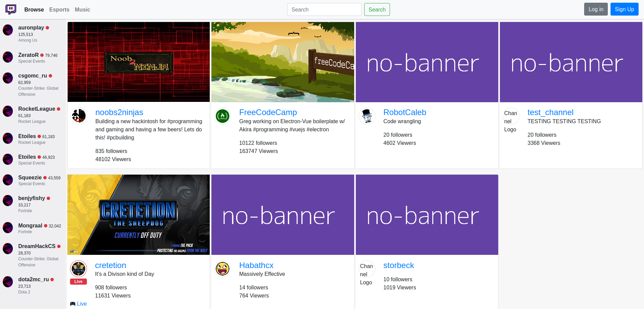
Task: Click the FreeCodeCamp banner thumbnail
Action: tap(283, 62)
